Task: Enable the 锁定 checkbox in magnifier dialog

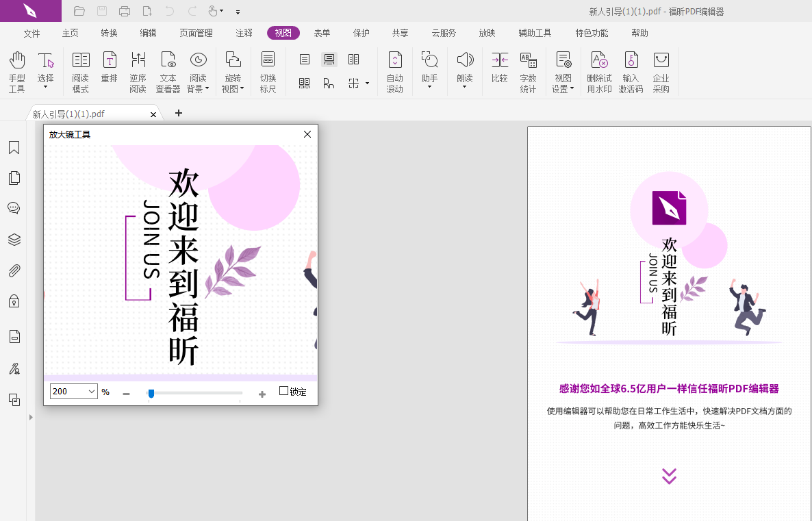Action: [x=283, y=391]
